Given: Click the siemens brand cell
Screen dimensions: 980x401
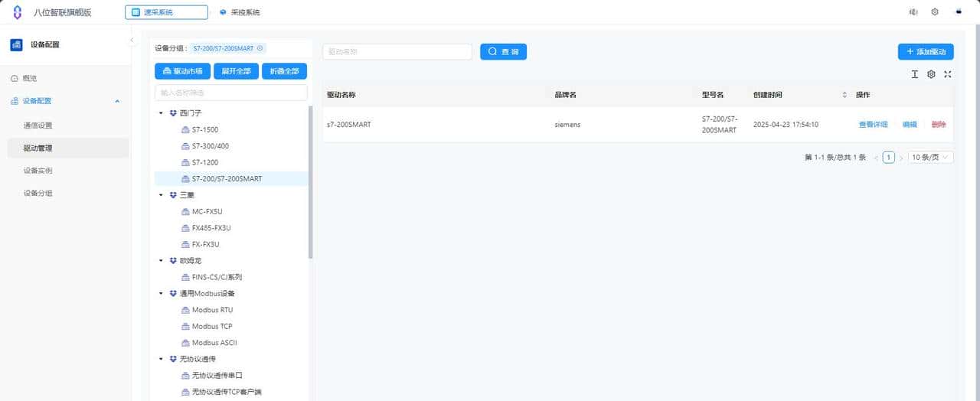Looking at the screenshot, I should point(567,125).
